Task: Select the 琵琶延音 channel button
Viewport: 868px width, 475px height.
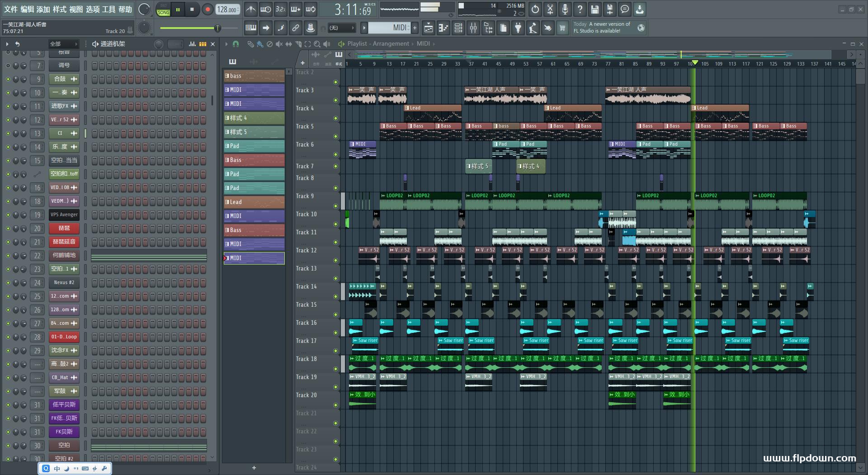Action: coord(64,242)
